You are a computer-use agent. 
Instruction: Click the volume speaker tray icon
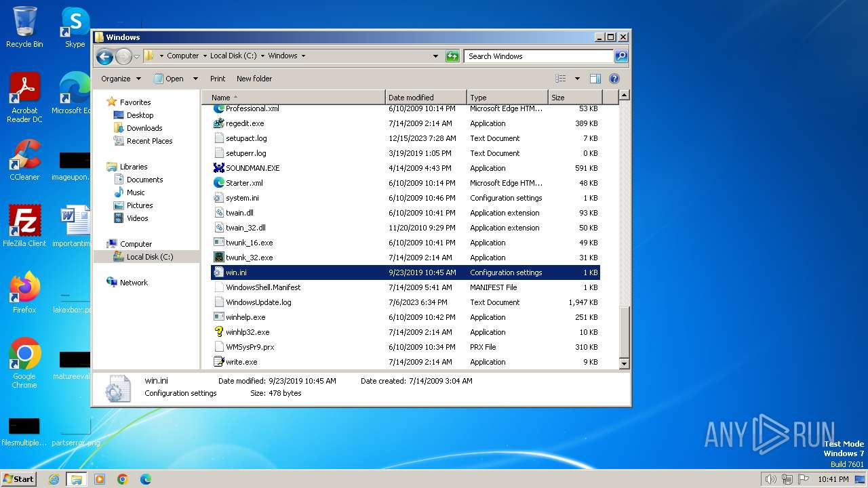[x=770, y=479]
